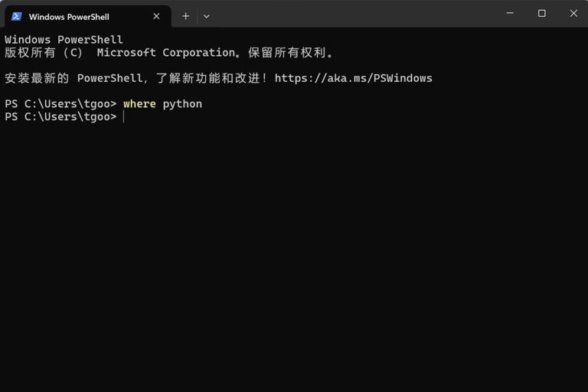Screen dimensions: 588x392
Task: Close the Windows PowerShell tab
Action: coord(156,17)
